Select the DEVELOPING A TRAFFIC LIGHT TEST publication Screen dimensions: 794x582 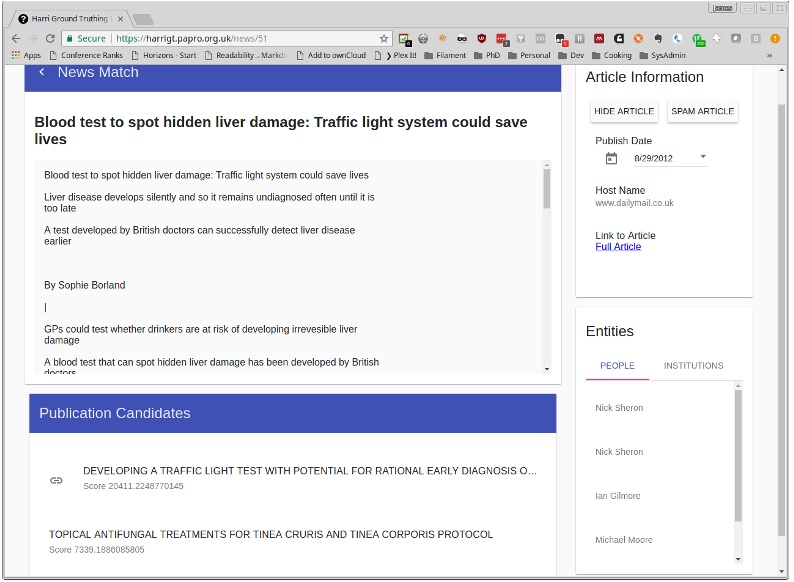[x=309, y=471]
